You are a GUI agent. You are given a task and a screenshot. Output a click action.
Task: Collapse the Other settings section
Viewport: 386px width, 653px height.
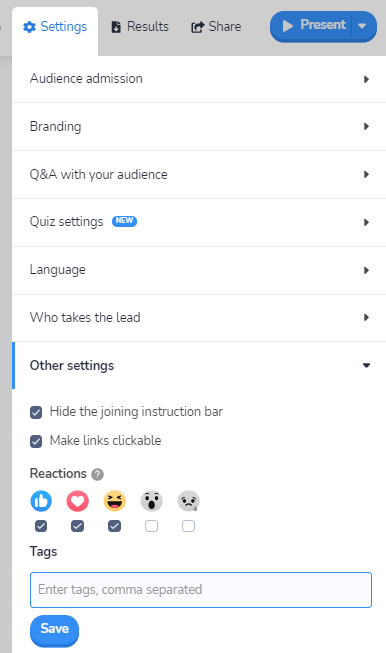[199, 366]
